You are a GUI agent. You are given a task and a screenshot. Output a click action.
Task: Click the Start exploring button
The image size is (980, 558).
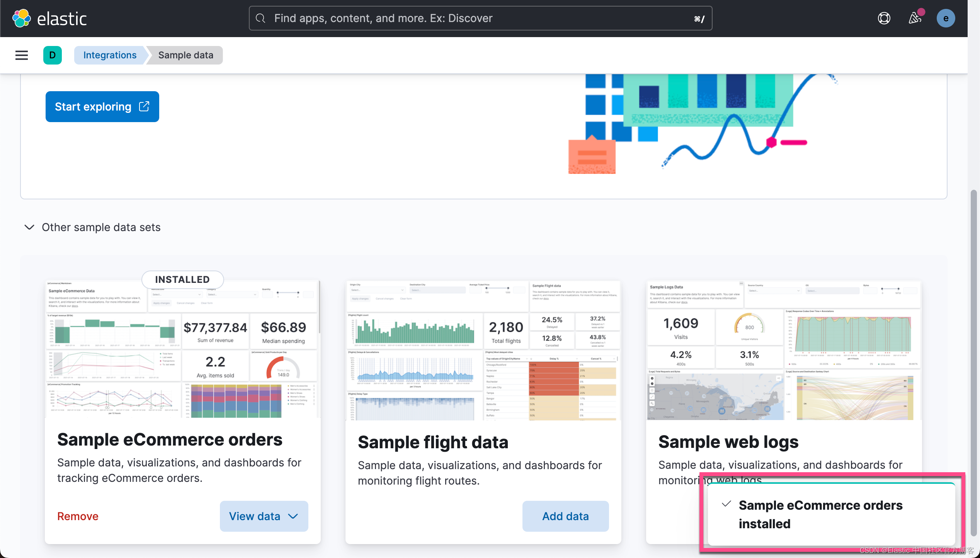102,106
